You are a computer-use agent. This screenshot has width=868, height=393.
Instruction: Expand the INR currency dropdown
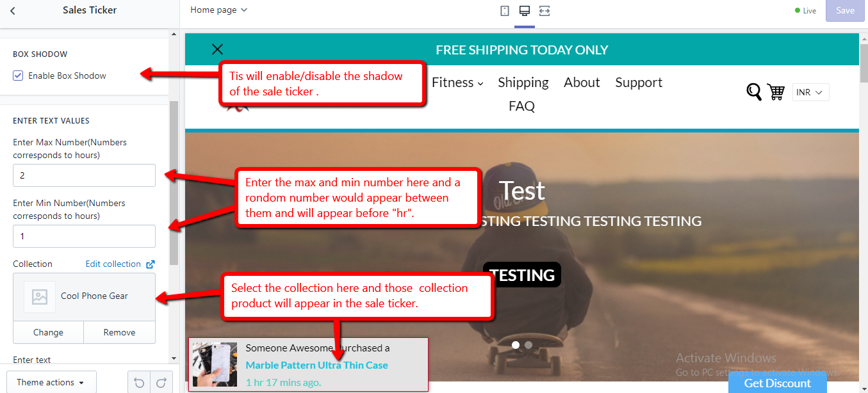pyautogui.click(x=811, y=93)
